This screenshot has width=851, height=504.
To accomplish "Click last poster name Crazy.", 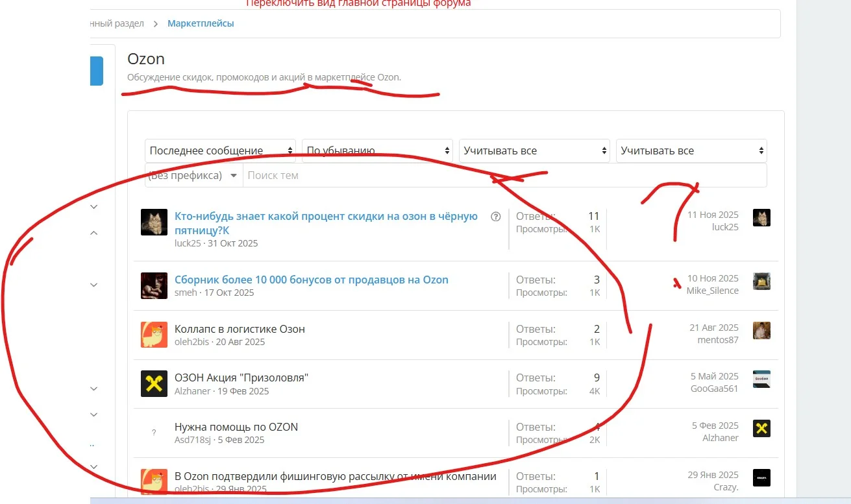I will point(726,486).
